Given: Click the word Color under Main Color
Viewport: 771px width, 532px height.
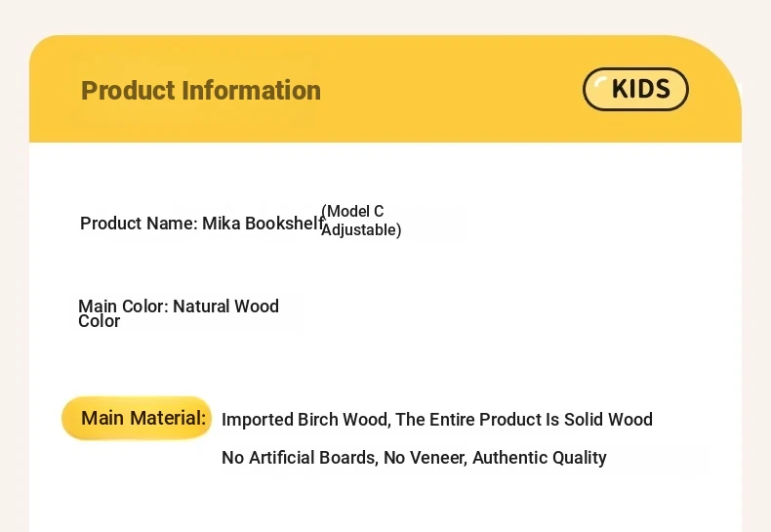Looking at the screenshot, I should [99, 321].
